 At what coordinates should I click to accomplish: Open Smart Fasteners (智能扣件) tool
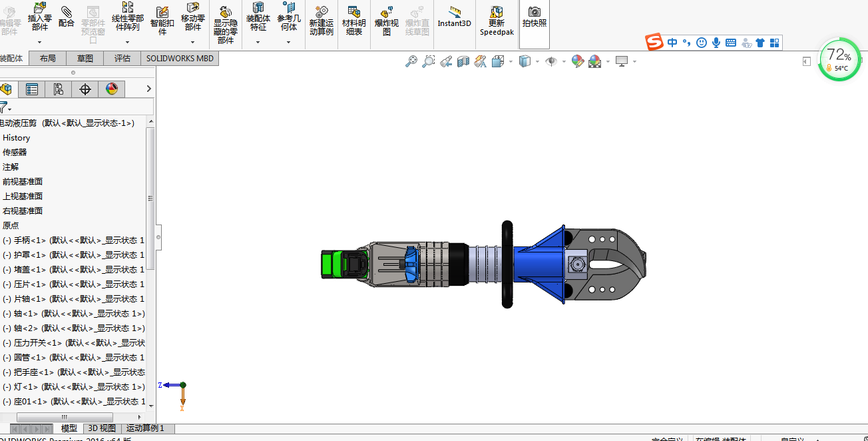click(162, 20)
